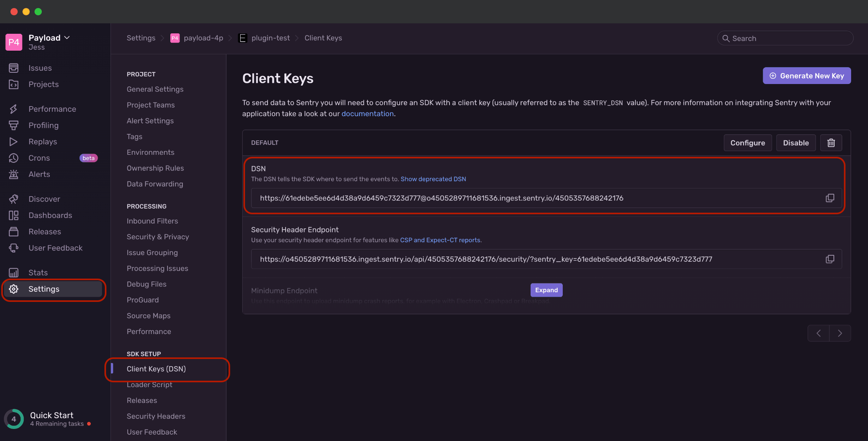Image resolution: width=868 pixels, height=441 pixels.
Task: Open Performance under Processing settings
Action: point(149,332)
